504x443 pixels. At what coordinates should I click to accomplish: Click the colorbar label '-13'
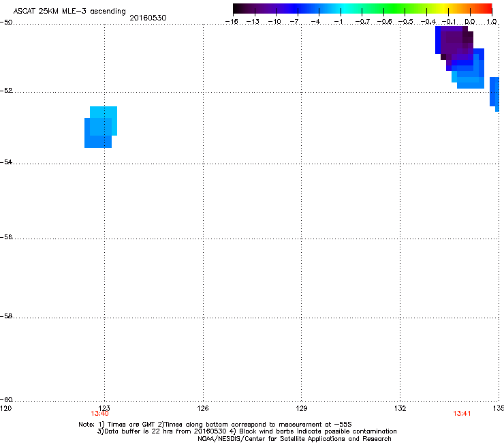[x=253, y=22]
